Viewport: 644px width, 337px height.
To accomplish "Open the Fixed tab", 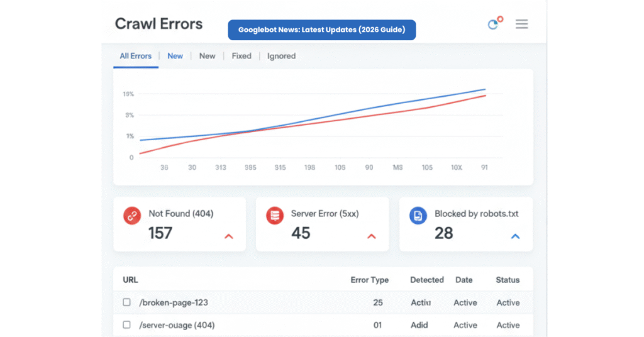I will coord(241,56).
